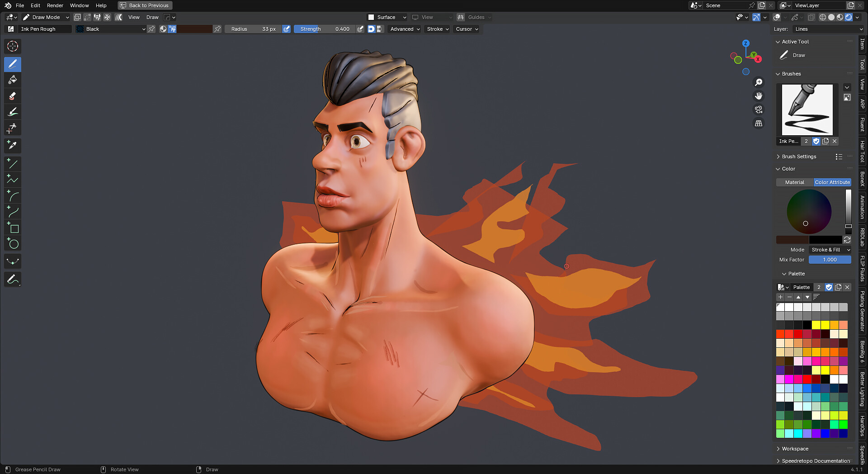Click the Back to Previous button
The image size is (868, 474).
click(145, 5)
